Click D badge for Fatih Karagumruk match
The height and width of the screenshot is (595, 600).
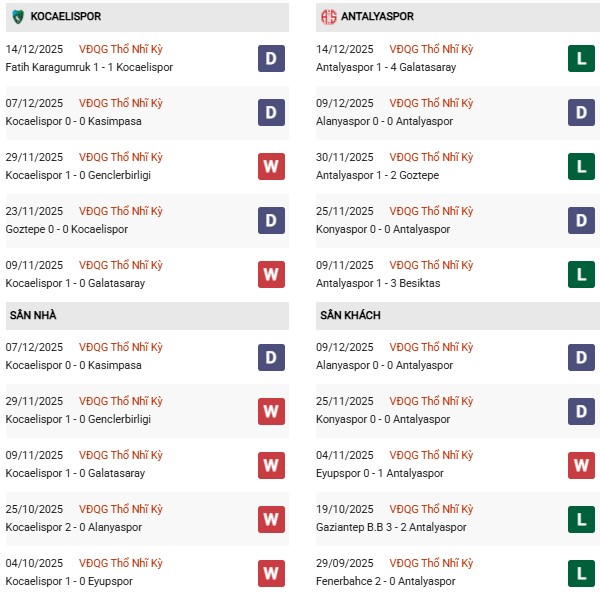pyautogui.click(x=272, y=58)
